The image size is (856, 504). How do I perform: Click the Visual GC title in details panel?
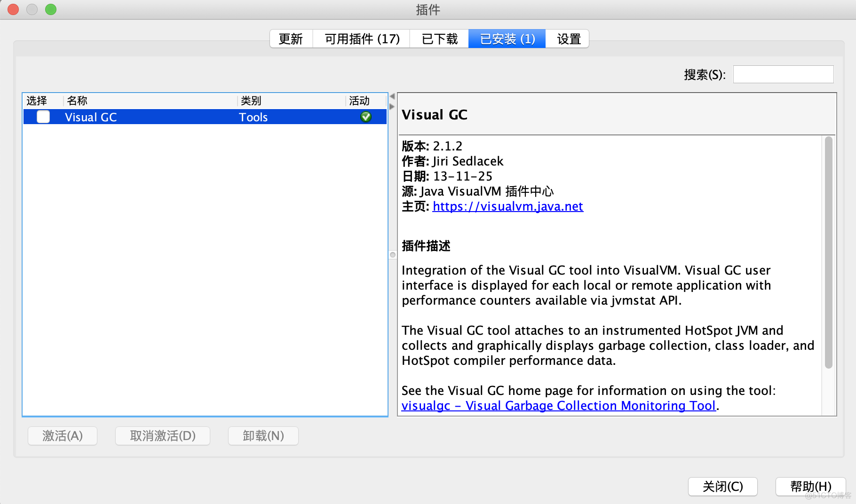pos(435,115)
